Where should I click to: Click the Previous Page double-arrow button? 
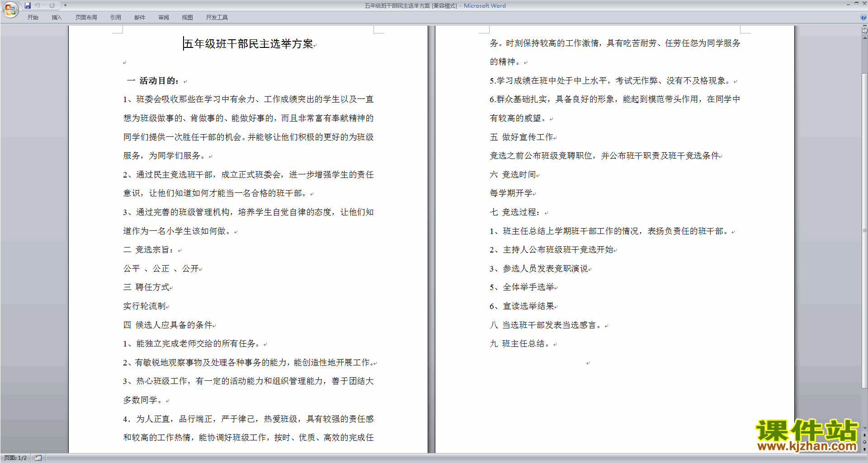(864, 435)
